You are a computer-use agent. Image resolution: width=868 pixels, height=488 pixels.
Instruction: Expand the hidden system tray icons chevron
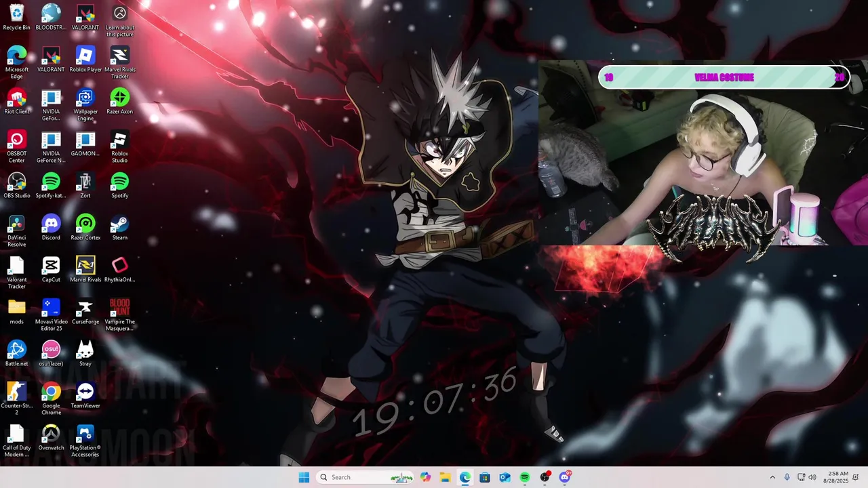772,477
